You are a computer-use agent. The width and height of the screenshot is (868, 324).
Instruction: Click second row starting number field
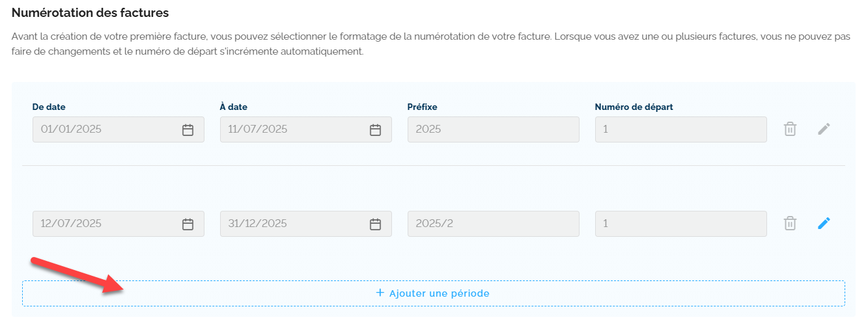pos(680,224)
